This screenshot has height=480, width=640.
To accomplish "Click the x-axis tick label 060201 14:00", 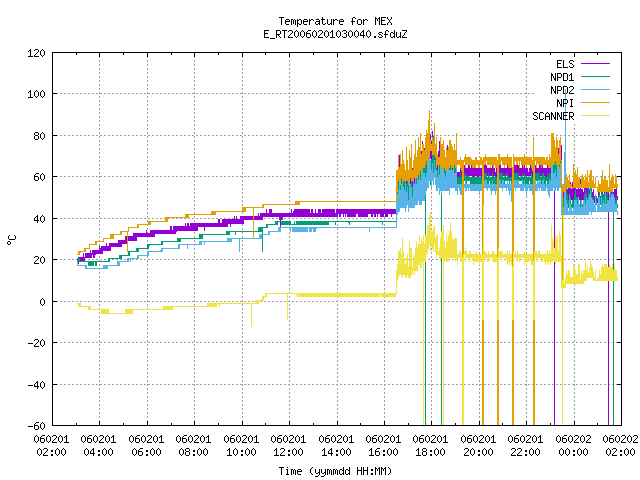I will tap(336, 446).
